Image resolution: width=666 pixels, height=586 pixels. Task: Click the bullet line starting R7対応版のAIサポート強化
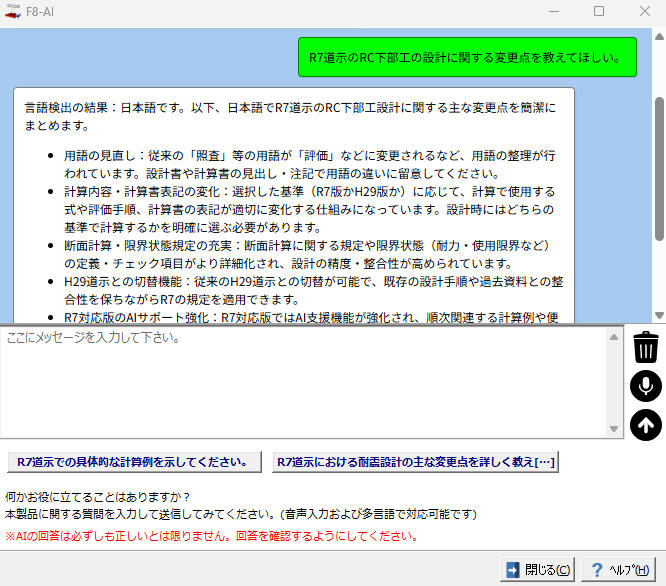click(311, 318)
